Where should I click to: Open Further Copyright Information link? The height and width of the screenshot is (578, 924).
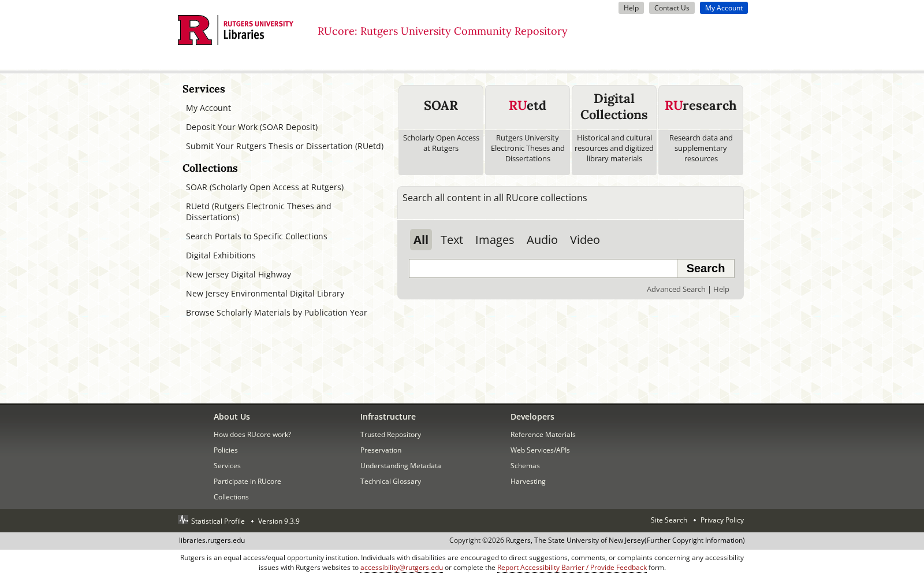[695, 540]
